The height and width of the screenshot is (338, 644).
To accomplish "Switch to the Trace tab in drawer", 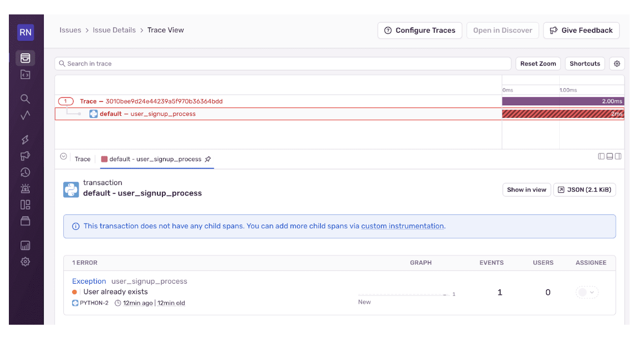I will (82, 159).
